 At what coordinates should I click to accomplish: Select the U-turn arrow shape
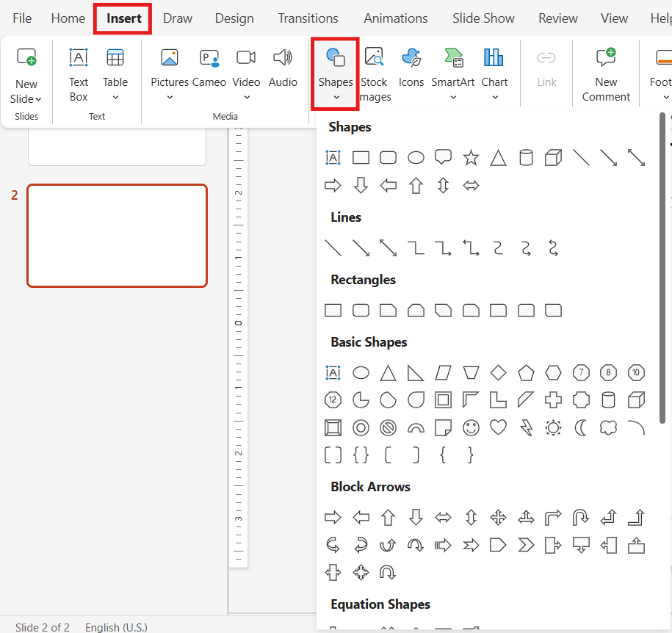pyautogui.click(x=581, y=517)
